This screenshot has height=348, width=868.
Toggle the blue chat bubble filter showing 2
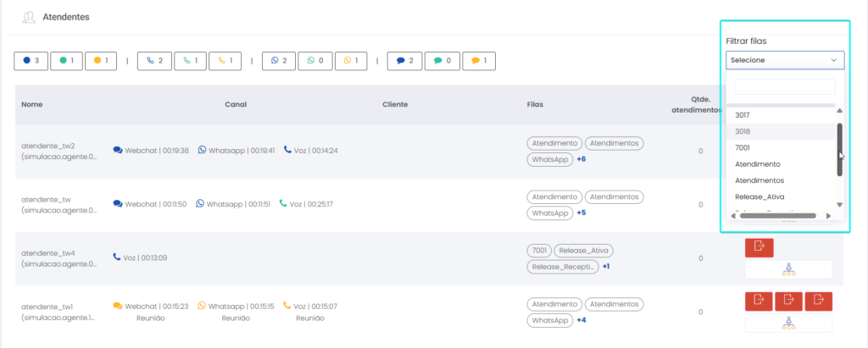[x=404, y=61]
